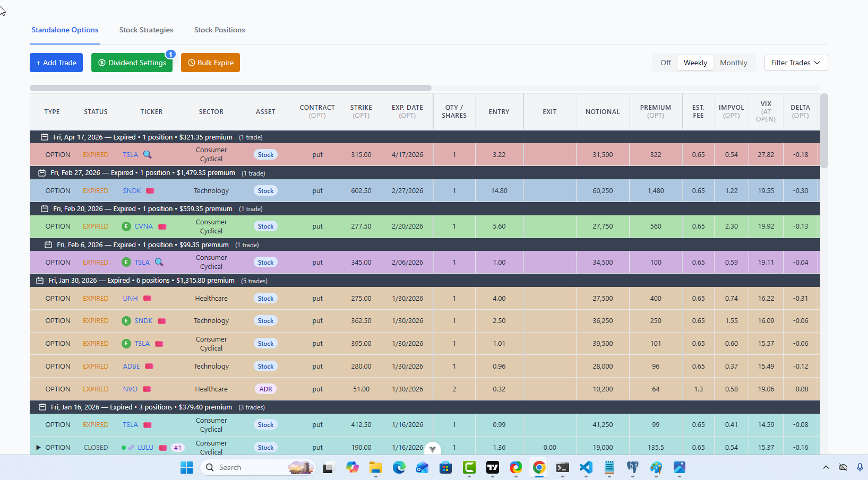Click the pink ticket icon next to UNH
The width and height of the screenshot is (868, 480).
[x=147, y=298]
